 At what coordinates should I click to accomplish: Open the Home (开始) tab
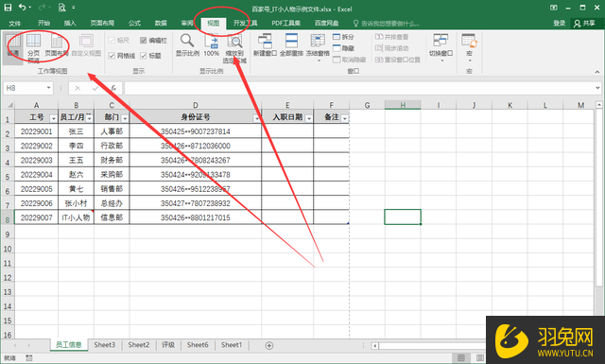[44, 23]
